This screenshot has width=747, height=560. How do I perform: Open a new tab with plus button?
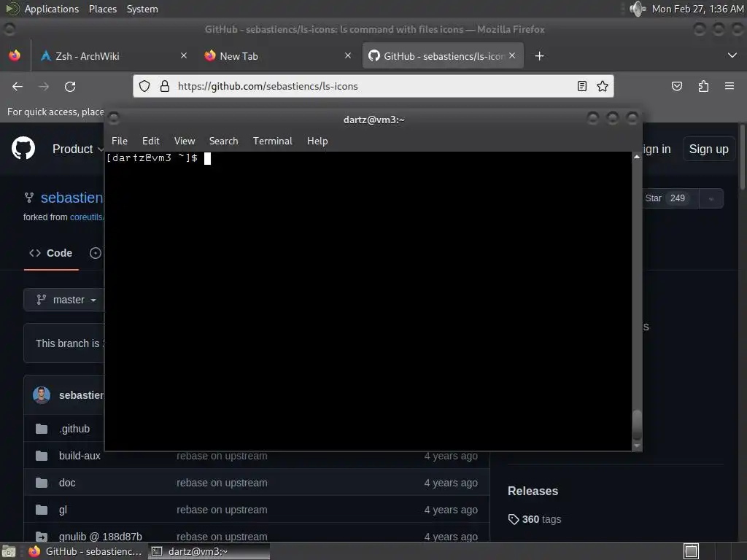point(539,56)
